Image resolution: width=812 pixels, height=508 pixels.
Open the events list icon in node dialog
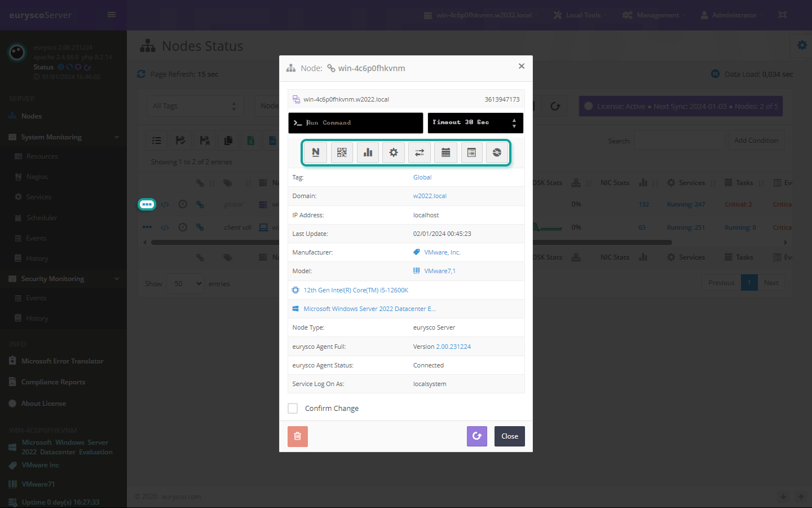click(471, 152)
